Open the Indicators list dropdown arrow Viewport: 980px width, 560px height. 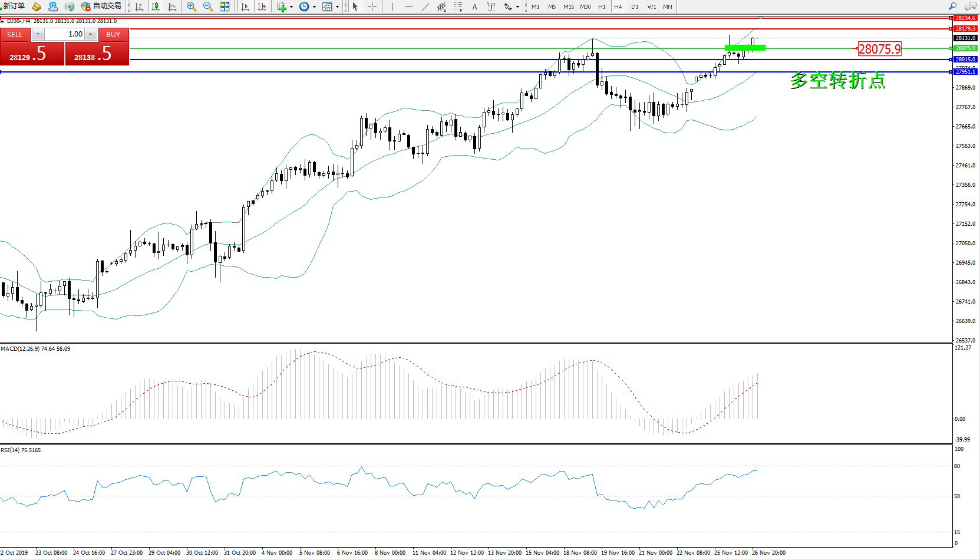pyautogui.click(x=291, y=7)
